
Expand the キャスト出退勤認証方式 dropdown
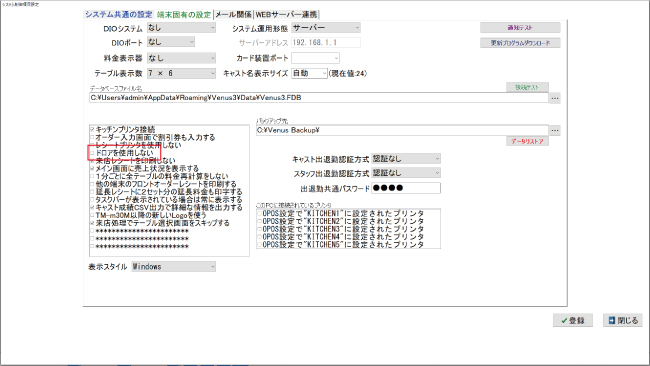[x=406, y=159]
